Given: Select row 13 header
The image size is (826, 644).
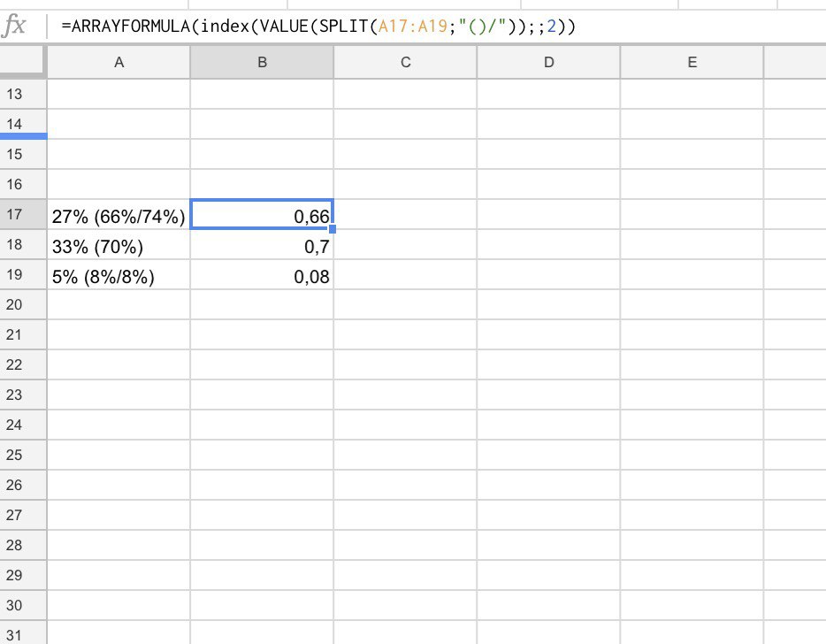Looking at the screenshot, I should 23,94.
